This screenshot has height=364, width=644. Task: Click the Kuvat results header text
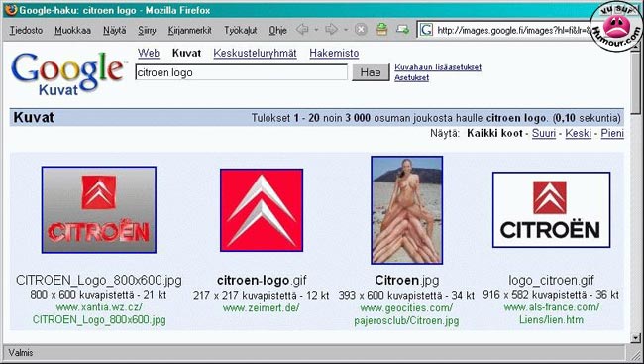(34, 118)
